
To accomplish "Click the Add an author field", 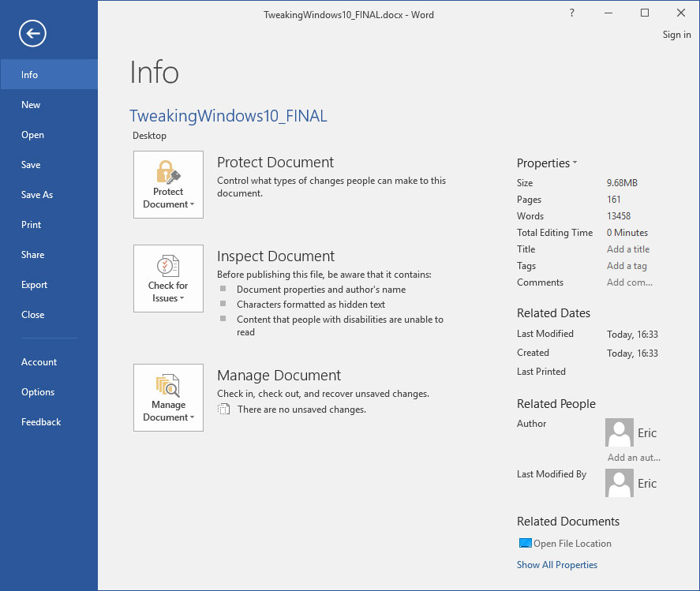I will click(634, 458).
